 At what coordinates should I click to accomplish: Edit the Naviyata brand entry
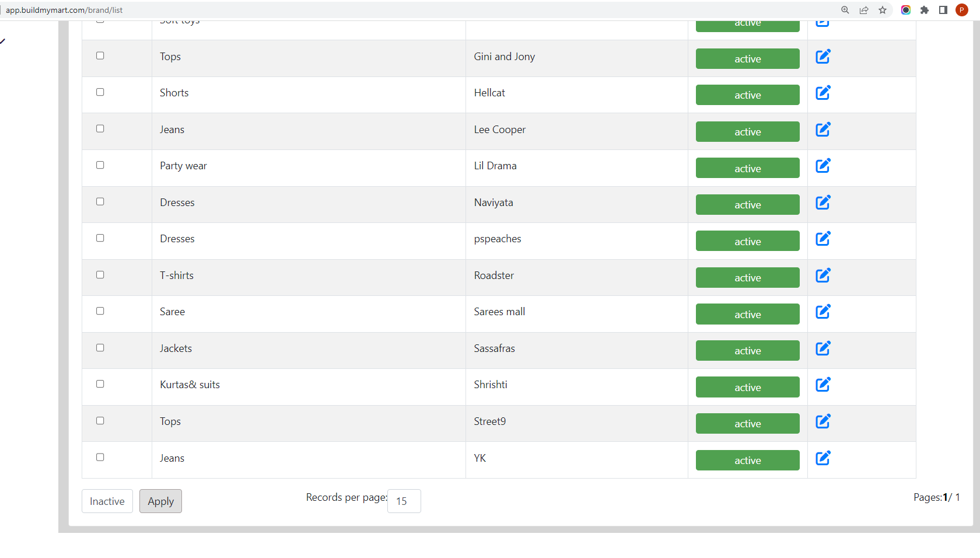[823, 203]
